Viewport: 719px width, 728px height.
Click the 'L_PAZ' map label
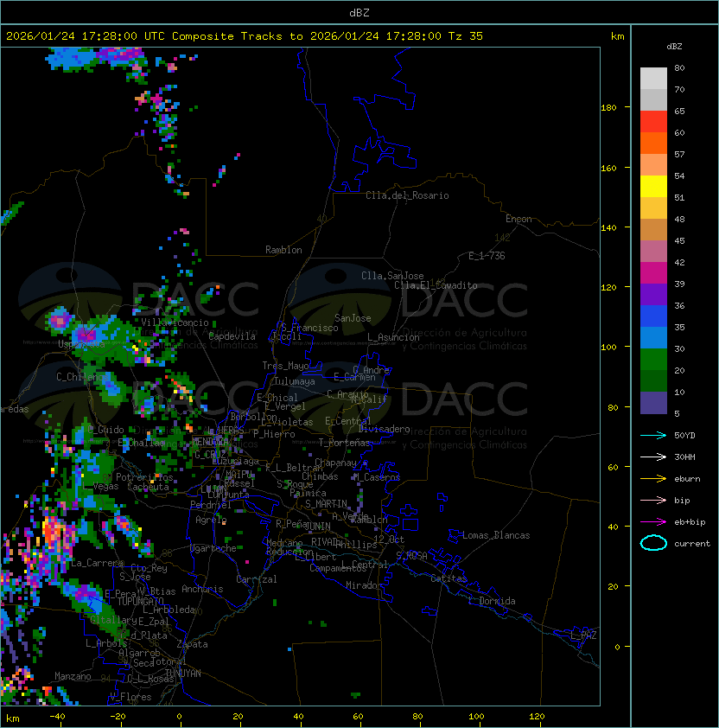click(583, 635)
